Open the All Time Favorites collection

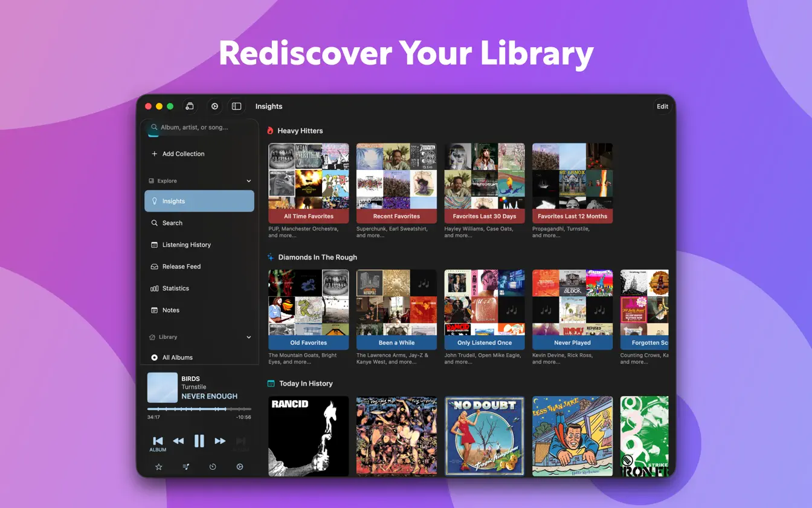(309, 183)
